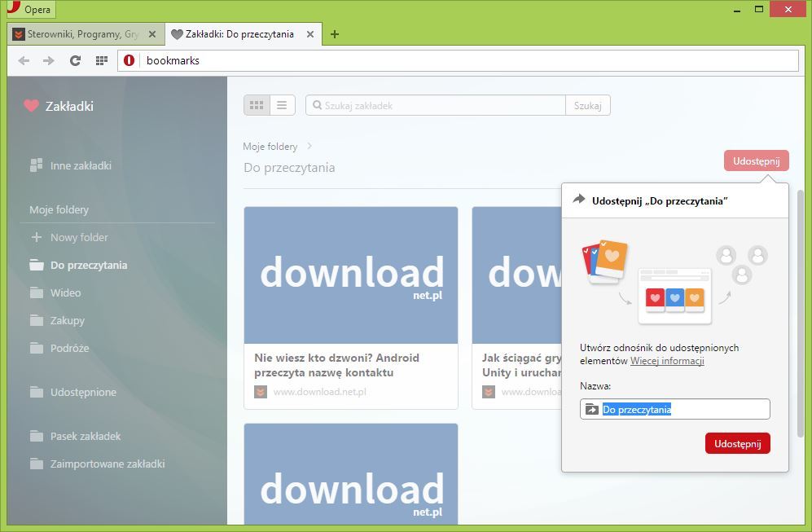The height and width of the screenshot is (532, 812).
Task: Go back using the back arrow
Action: pos(24,60)
